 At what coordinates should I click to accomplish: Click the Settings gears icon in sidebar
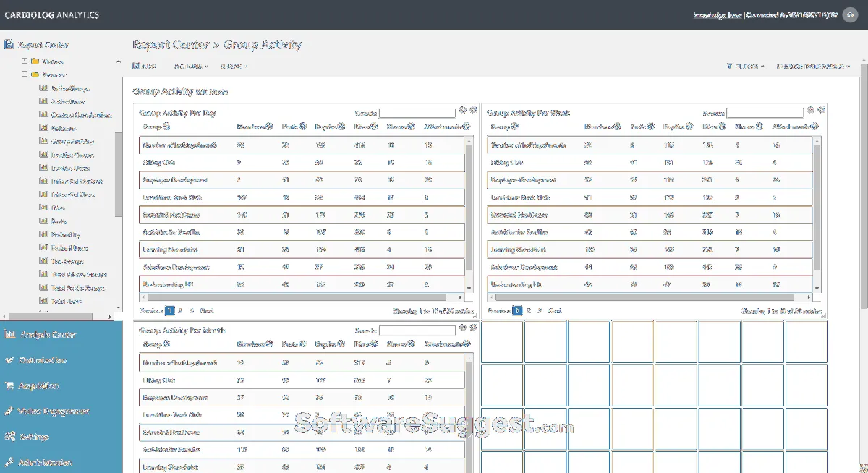[x=9, y=437]
